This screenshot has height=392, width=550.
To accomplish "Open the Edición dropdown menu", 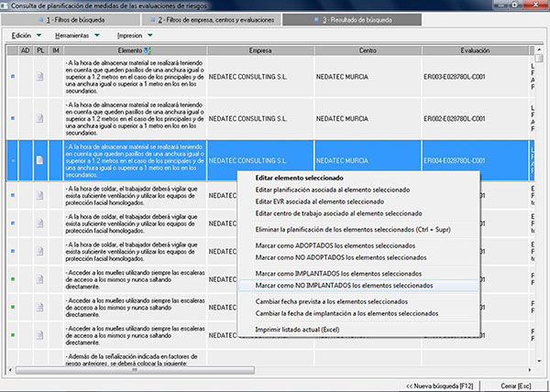I will click(x=26, y=36).
